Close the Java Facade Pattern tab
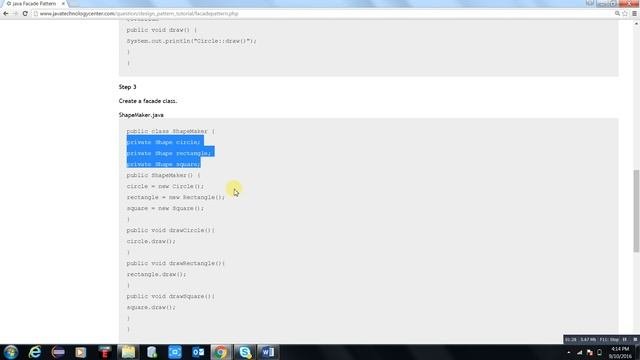 [x=63, y=4]
